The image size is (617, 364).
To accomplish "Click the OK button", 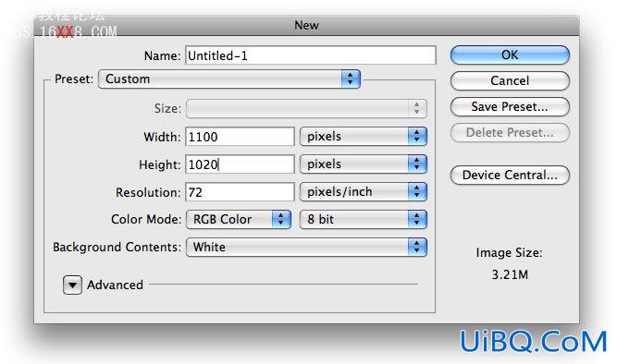I will [510, 55].
